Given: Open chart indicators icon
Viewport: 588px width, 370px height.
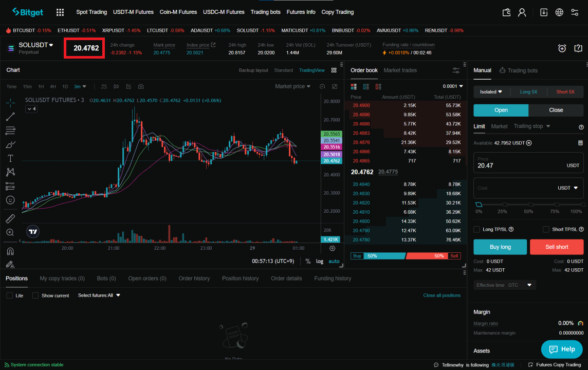Looking at the screenshot, I should [x=104, y=87].
